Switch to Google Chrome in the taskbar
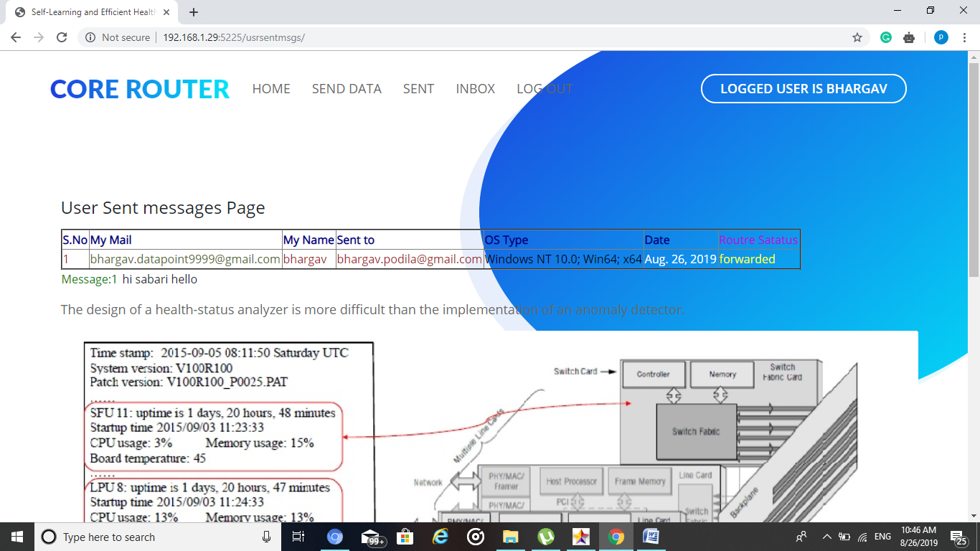Image resolution: width=980 pixels, height=551 pixels. pyautogui.click(x=616, y=537)
